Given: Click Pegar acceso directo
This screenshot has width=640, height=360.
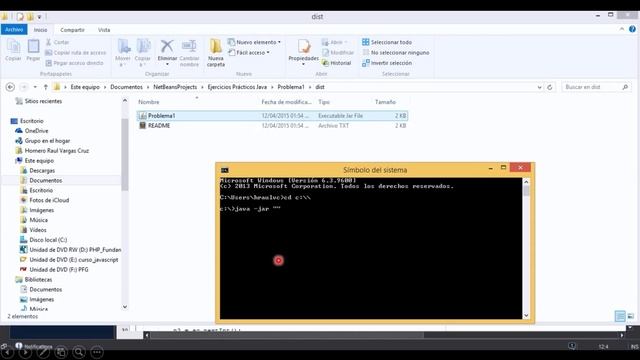Looking at the screenshot, I should point(74,63).
